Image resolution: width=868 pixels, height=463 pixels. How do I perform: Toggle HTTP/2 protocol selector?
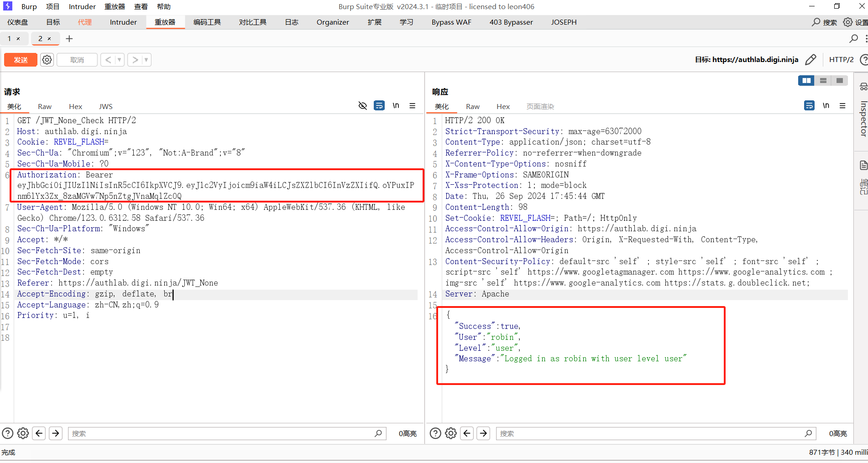[x=841, y=60]
